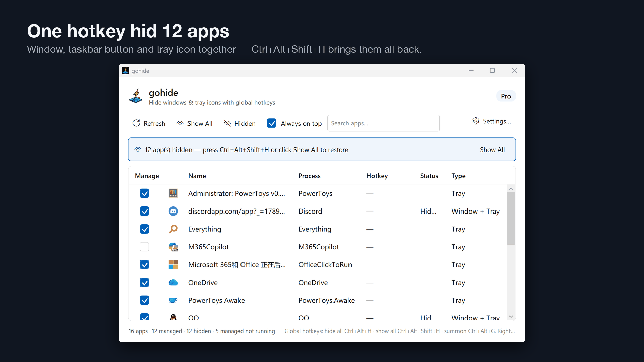Close the gohide window

click(x=514, y=70)
